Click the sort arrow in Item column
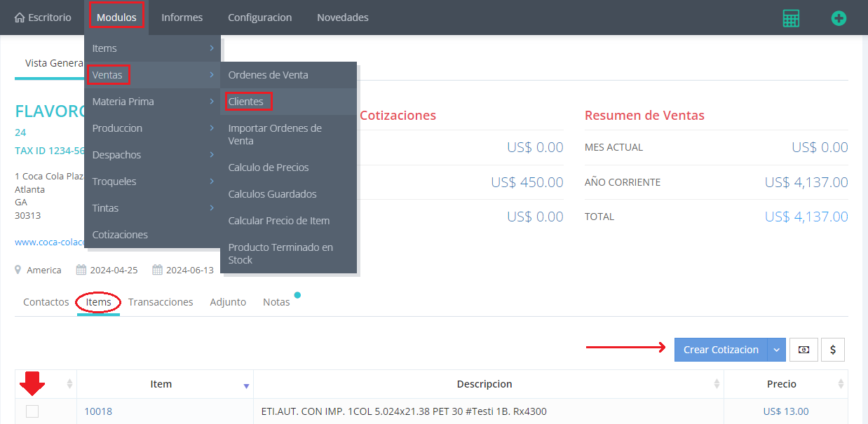This screenshot has height=424, width=868. click(x=246, y=385)
